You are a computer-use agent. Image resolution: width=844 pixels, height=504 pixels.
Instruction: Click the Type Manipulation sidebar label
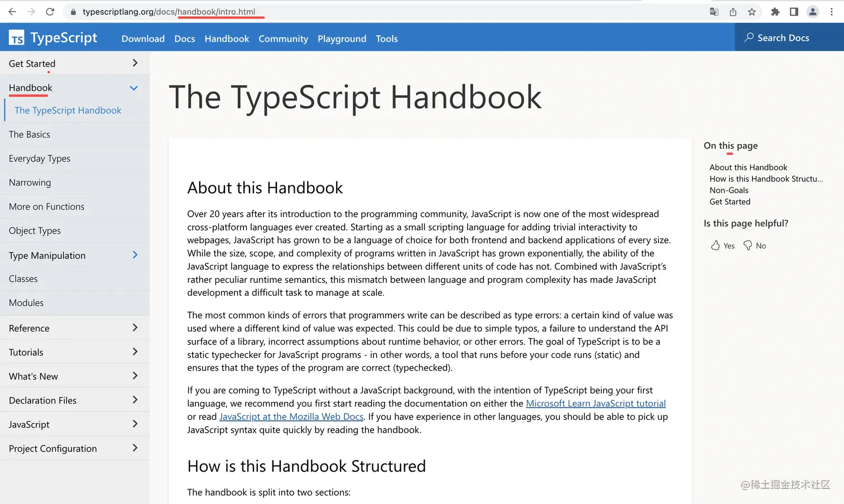47,256
